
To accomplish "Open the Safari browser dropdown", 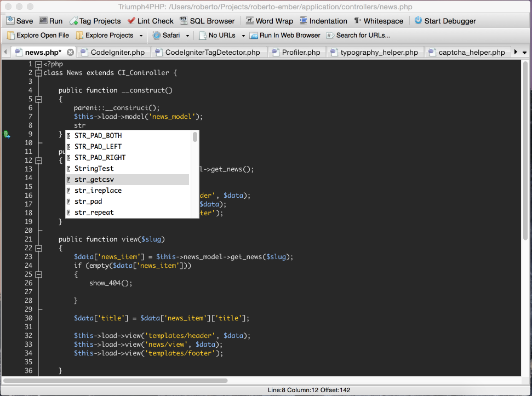I will [x=187, y=36].
